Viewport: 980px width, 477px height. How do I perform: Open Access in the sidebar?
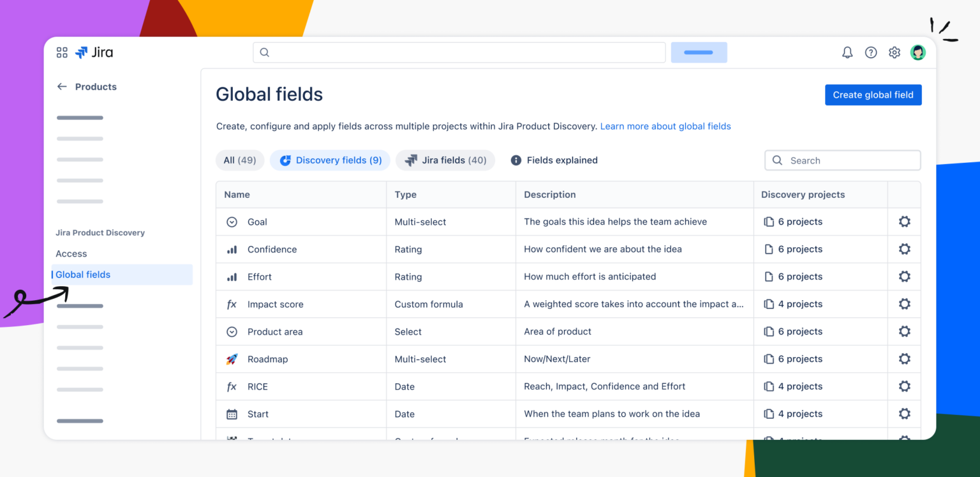71,254
